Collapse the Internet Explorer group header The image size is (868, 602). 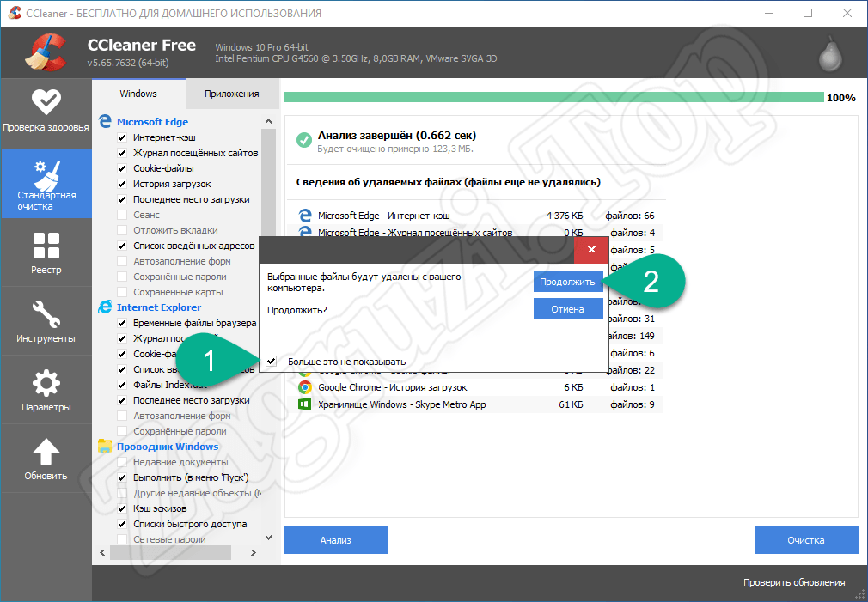159,307
